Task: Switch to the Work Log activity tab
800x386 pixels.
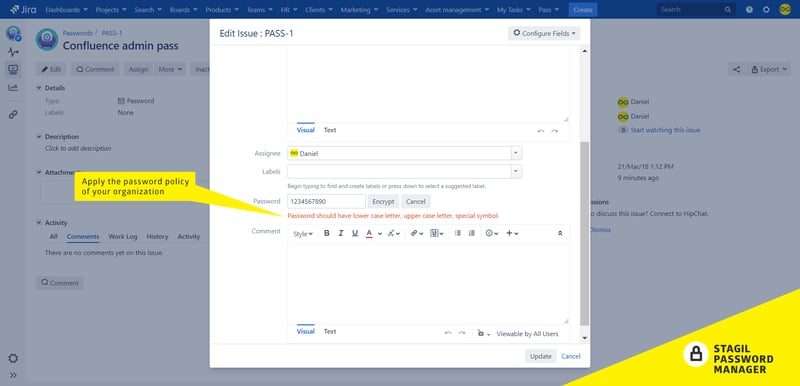Action: [x=122, y=237]
